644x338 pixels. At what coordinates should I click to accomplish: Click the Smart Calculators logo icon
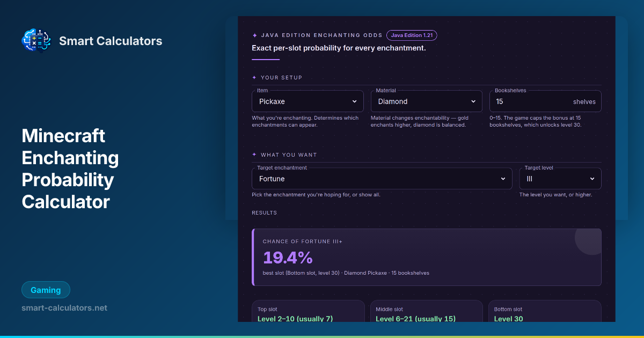pos(35,41)
